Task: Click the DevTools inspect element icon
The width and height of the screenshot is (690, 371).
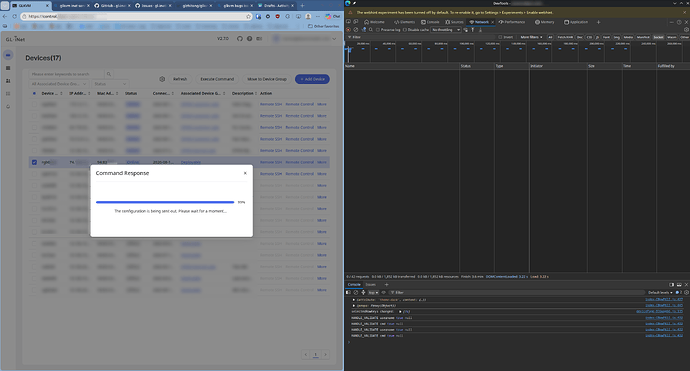Action: pos(349,22)
